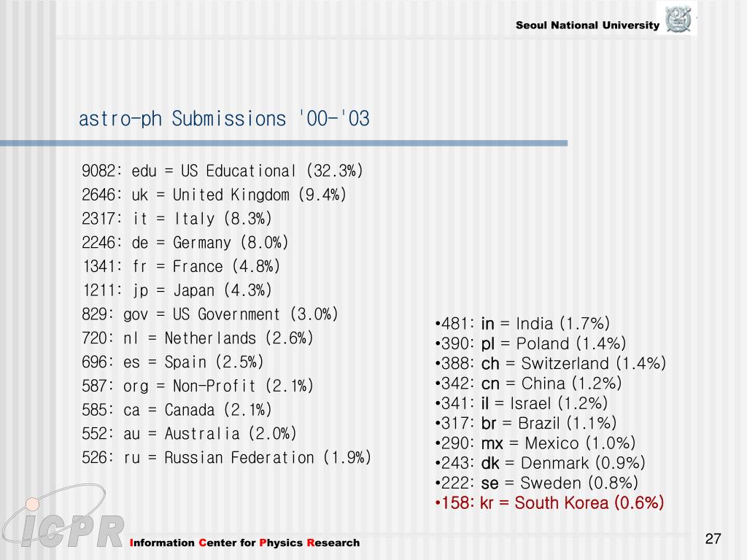Image resolution: width=747 pixels, height=560 pixels.
Task: Select '829: gov = US Government (3.0%)' line
Action: click(210, 314)
